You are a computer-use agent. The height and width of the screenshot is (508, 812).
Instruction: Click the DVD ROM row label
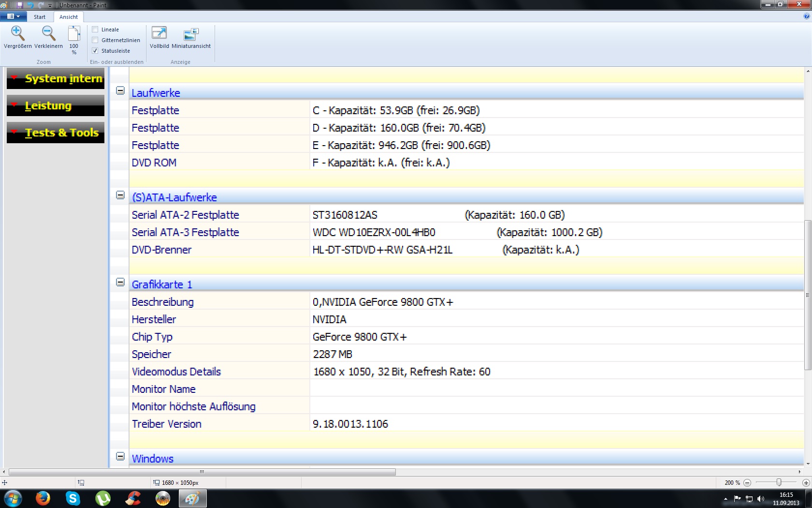tap(154, 163)
